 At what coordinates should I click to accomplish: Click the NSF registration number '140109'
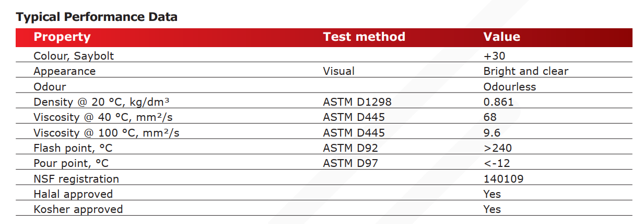pyautogui.click(x=504, y=179)
